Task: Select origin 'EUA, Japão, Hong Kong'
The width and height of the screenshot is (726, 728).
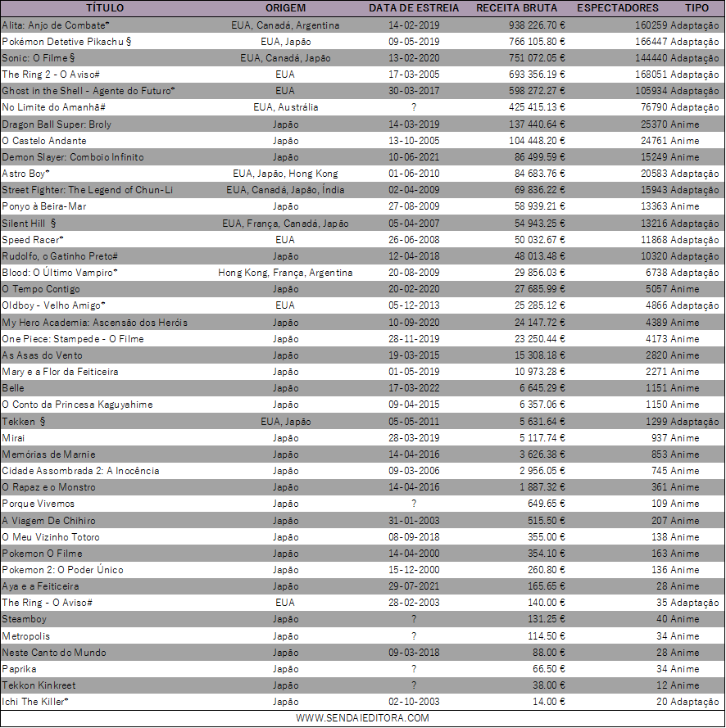Action: coord(285,174)
